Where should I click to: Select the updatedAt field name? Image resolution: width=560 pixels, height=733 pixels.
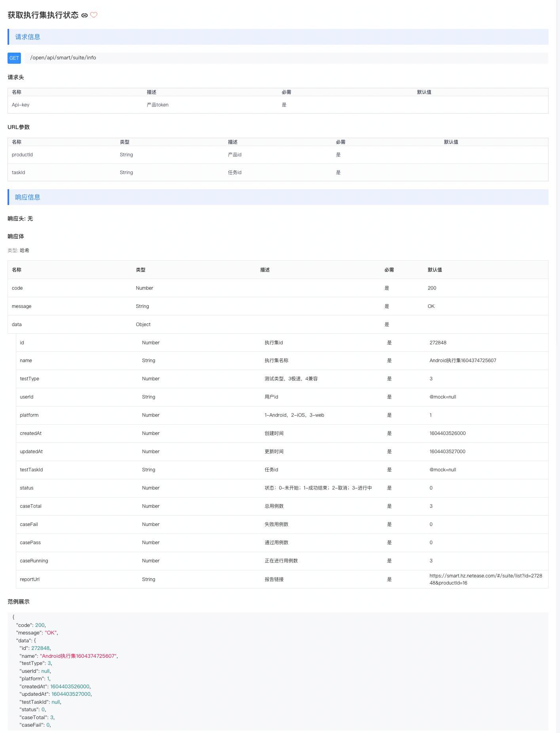31,452
